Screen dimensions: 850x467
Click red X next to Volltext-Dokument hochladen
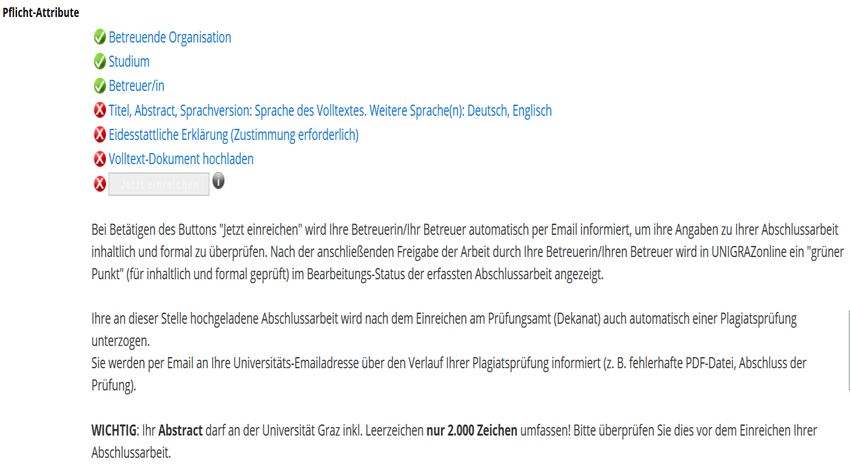(100, 159)
